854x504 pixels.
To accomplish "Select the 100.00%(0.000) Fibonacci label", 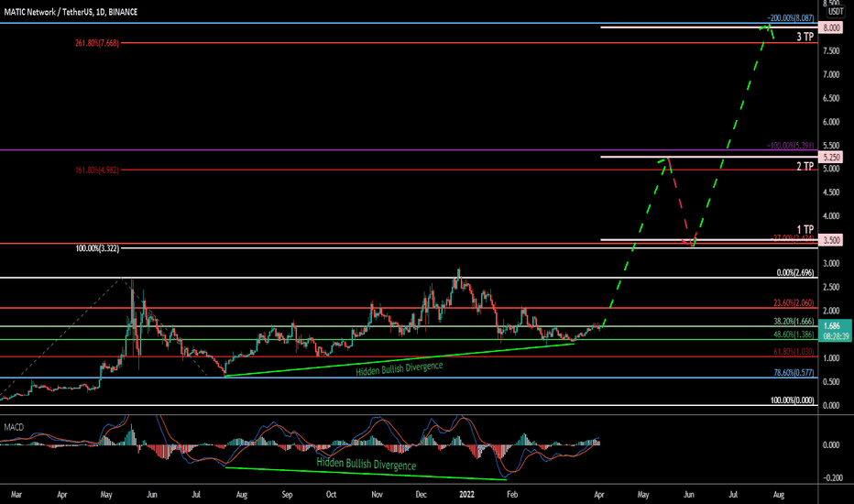I will tap(793, 400).
